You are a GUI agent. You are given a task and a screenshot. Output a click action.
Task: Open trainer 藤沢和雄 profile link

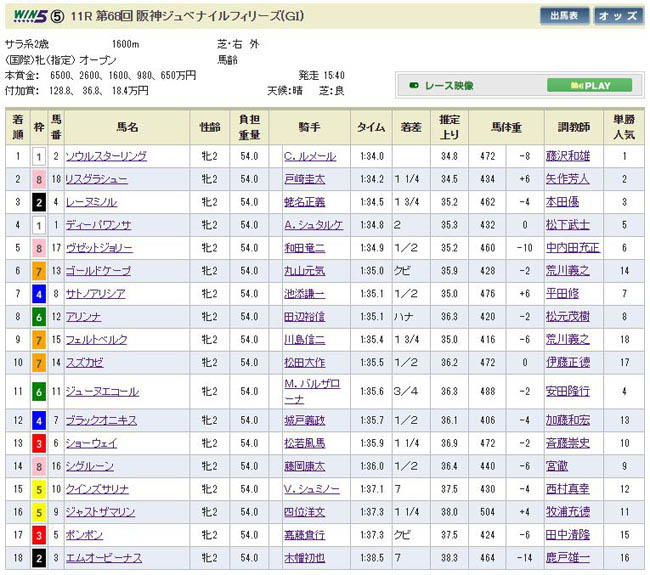click(568, 156)
